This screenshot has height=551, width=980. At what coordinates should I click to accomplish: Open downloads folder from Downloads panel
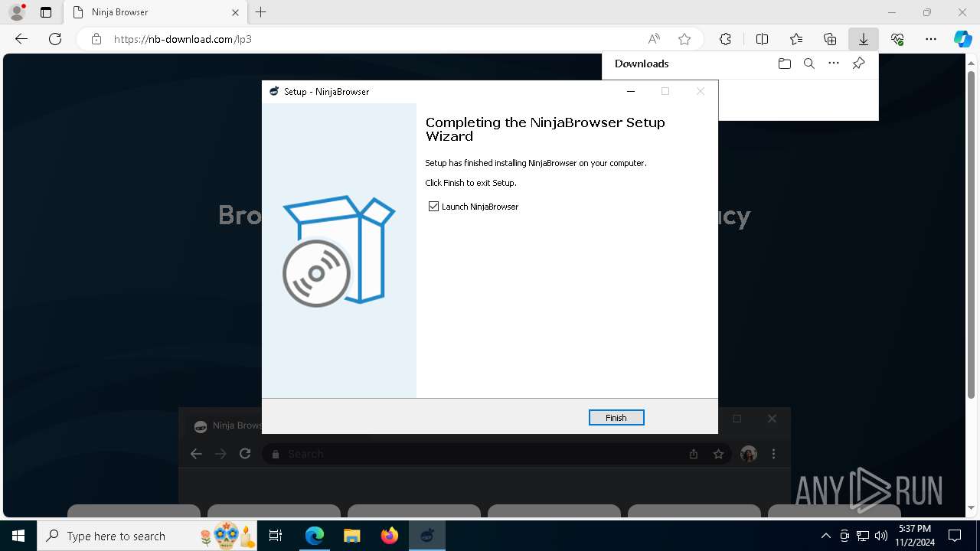click(x=784, y=64)
